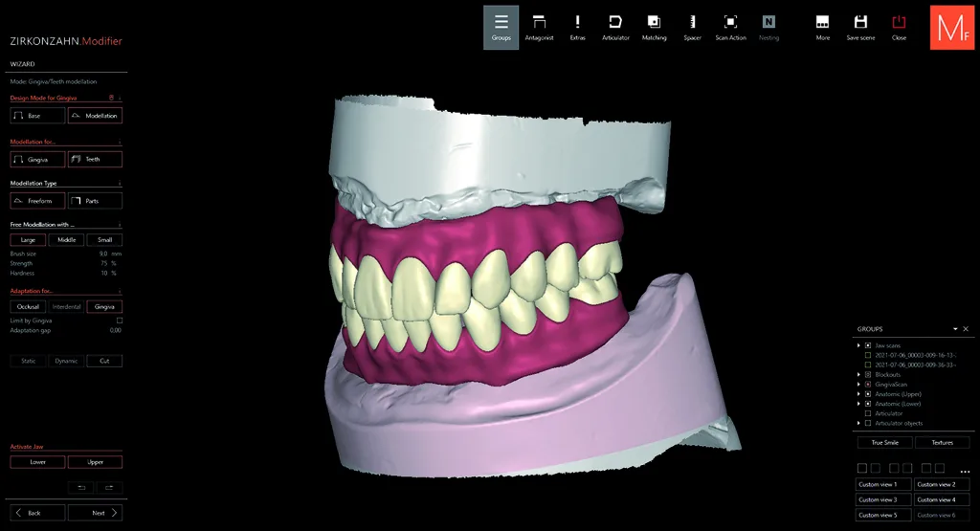This screenshot has width=980, height=531.
Task: Launch Scan Action
Action: [x=730, y=28]
